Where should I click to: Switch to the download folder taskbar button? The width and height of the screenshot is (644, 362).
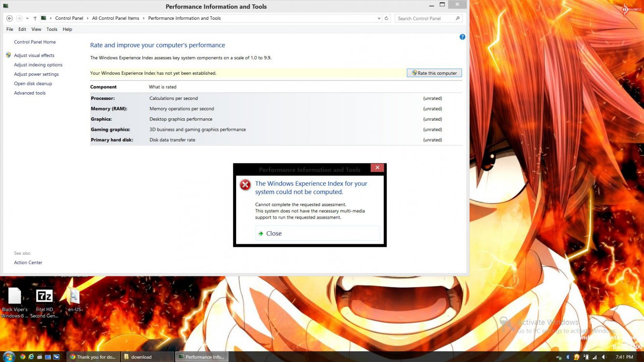(x=148, y=357)
